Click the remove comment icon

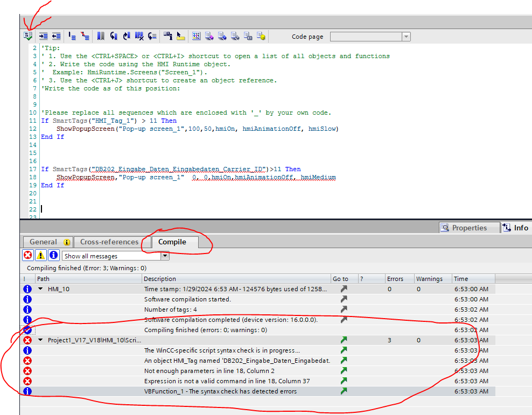(x=85, y=36)
